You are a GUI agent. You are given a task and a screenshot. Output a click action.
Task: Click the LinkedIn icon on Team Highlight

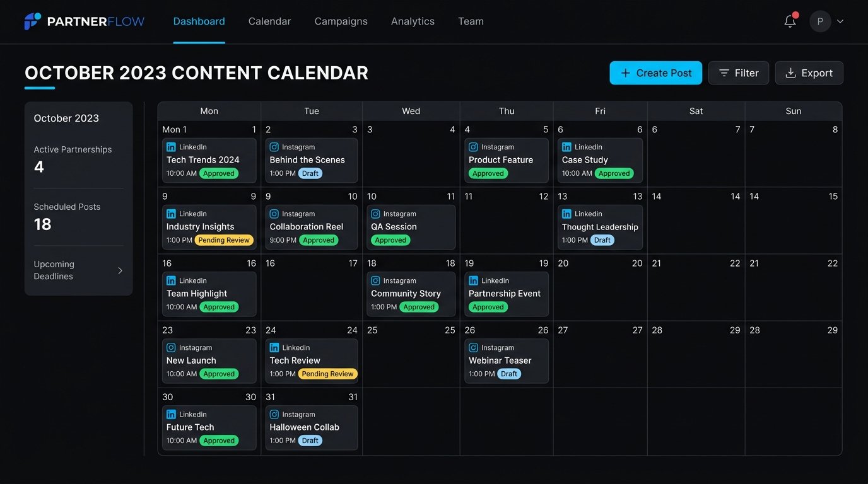pyautogui.click(x=171, y=280)
